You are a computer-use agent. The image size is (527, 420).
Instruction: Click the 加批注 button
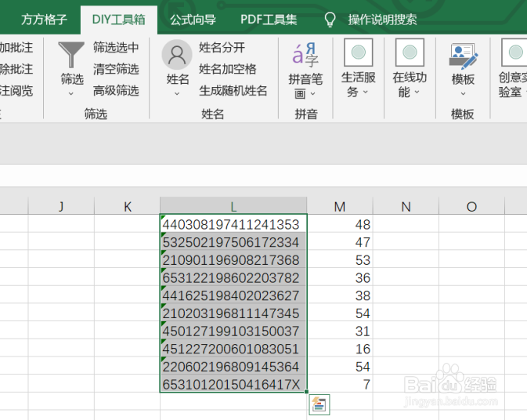[16, 48]
